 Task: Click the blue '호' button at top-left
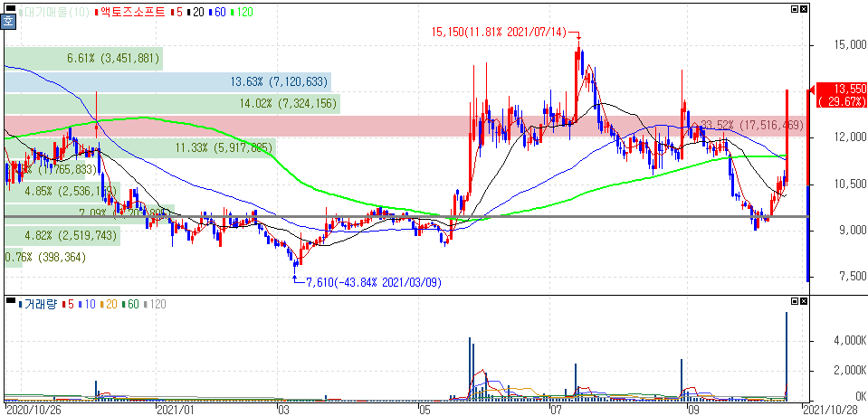8,23
